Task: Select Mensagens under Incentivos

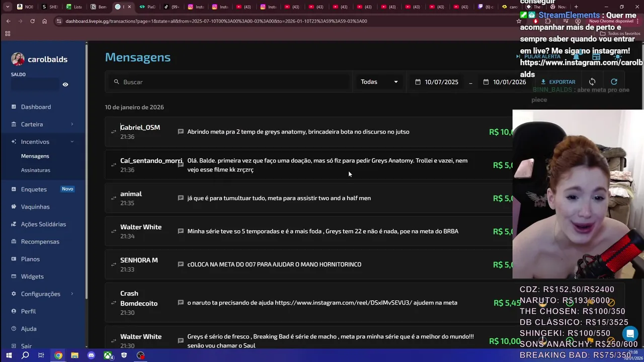Action: tap(35, 156)
